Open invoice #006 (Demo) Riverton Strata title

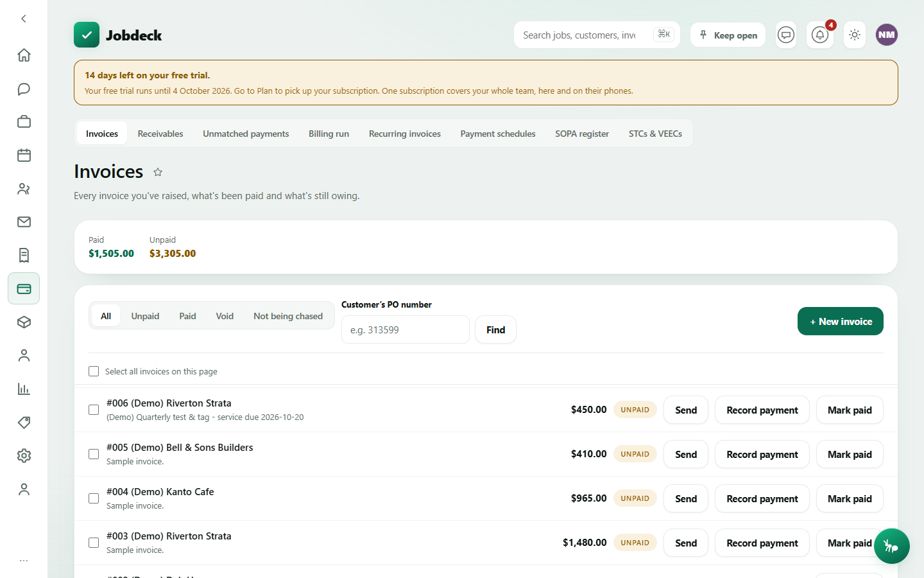pyautogui.click(x=169, y=403)
